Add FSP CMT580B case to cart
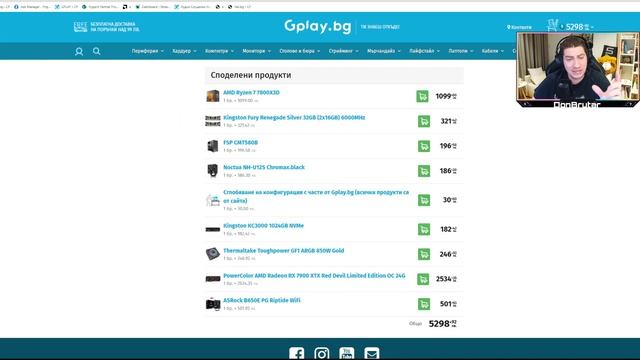This screenshot has width=640, height=360. click(x=424, y=146)
